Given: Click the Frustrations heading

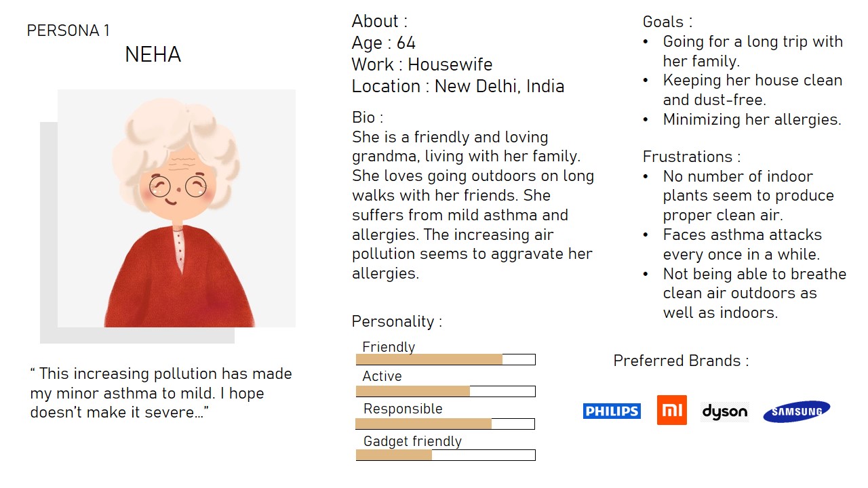Looking at the screenshot, I should 691,157.
